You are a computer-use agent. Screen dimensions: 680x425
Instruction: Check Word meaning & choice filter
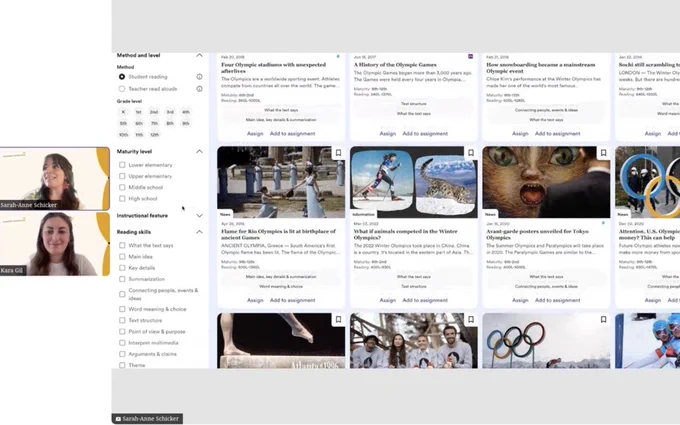[x=122, y=309]
